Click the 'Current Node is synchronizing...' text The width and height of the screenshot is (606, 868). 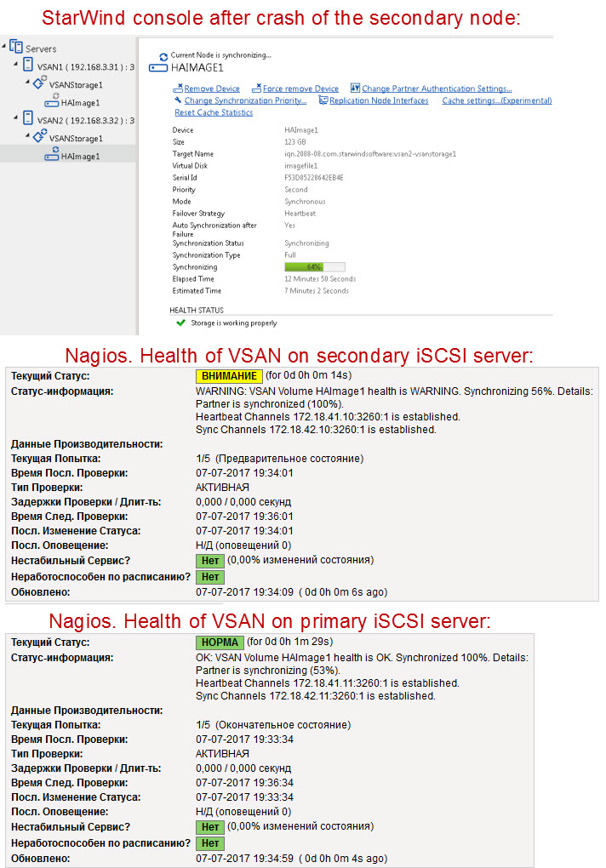click(x=220, y=54)
